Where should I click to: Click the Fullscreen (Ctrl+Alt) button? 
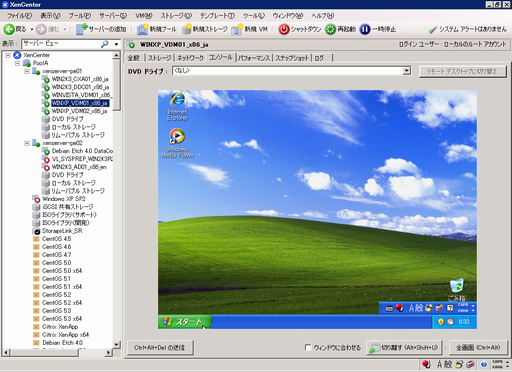click(x=478, y=348)
